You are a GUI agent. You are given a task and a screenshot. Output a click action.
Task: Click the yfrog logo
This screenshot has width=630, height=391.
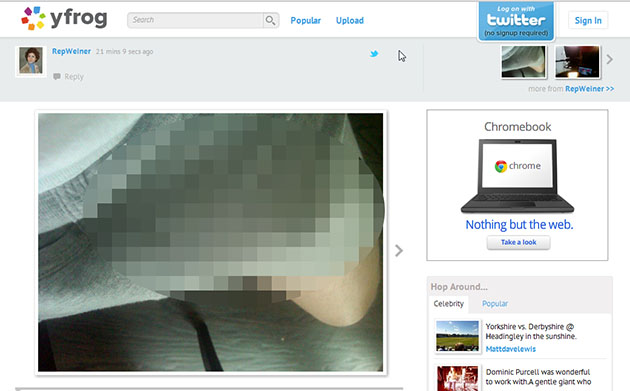click(64, 18)
